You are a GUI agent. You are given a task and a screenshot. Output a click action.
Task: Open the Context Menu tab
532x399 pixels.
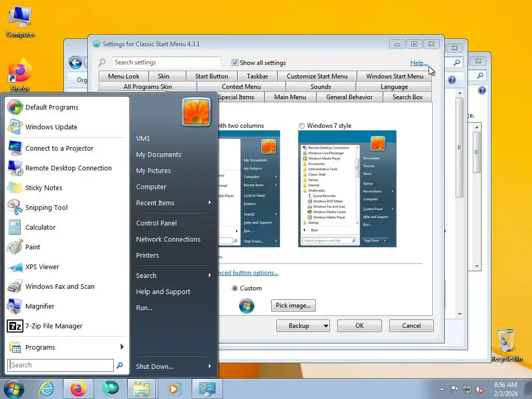click(241, 87)
